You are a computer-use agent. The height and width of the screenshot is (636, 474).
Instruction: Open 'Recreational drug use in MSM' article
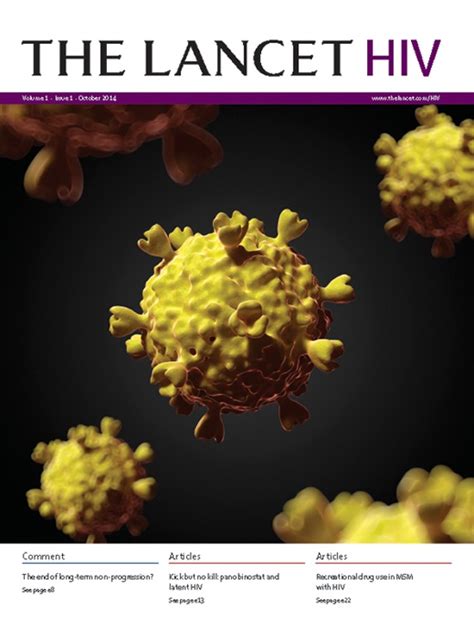[x=365, y=581]
